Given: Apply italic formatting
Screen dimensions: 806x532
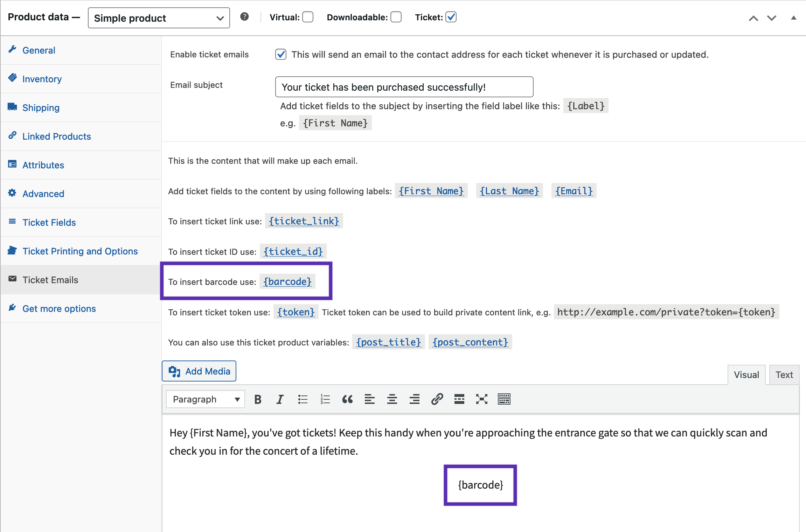Looking at the screenshot, I should (280, 399).
